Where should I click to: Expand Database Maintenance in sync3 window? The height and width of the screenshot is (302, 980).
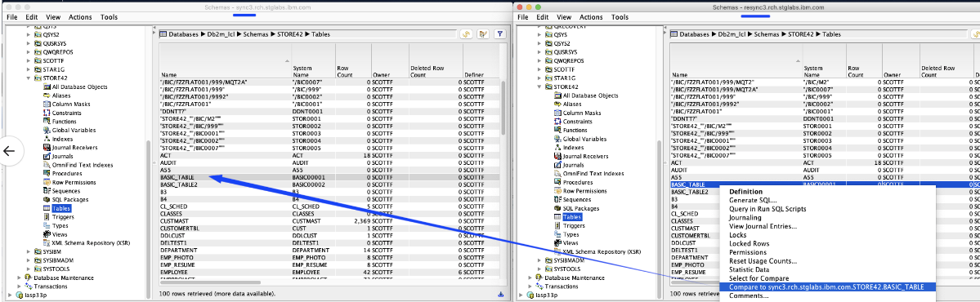click(20, 278)
